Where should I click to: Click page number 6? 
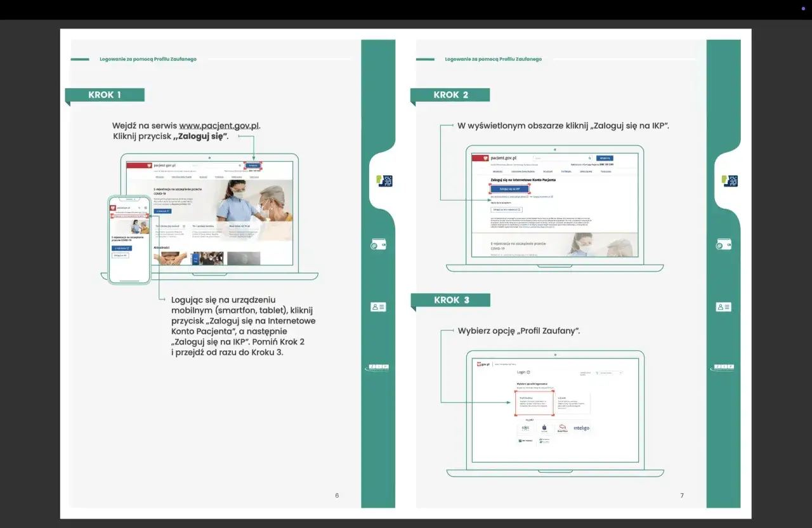click(x=337, y=496)
